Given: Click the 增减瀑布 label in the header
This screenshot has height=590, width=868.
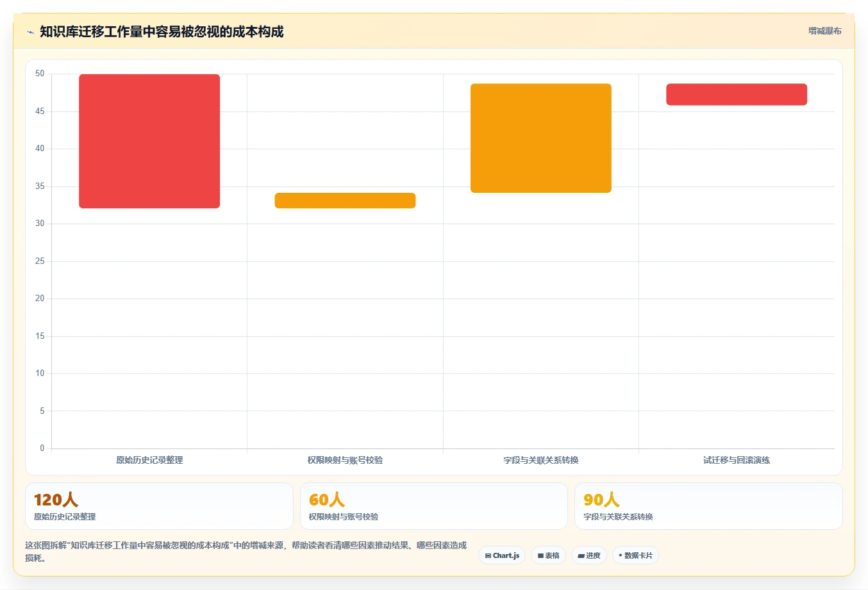Looking at the screenshot, I should pyautogui.click(x=824, y=31).
